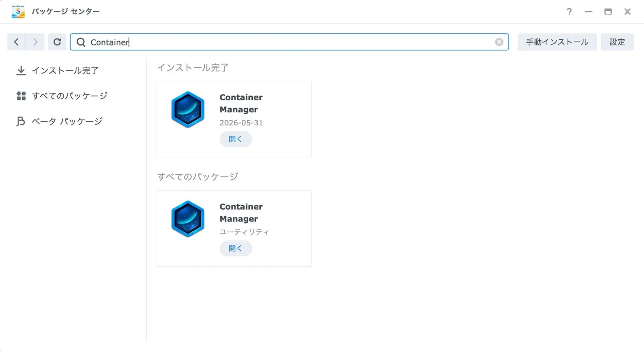Click into the Container search field
The height and width of the screenshot is (351, 644).
point(289,42)
